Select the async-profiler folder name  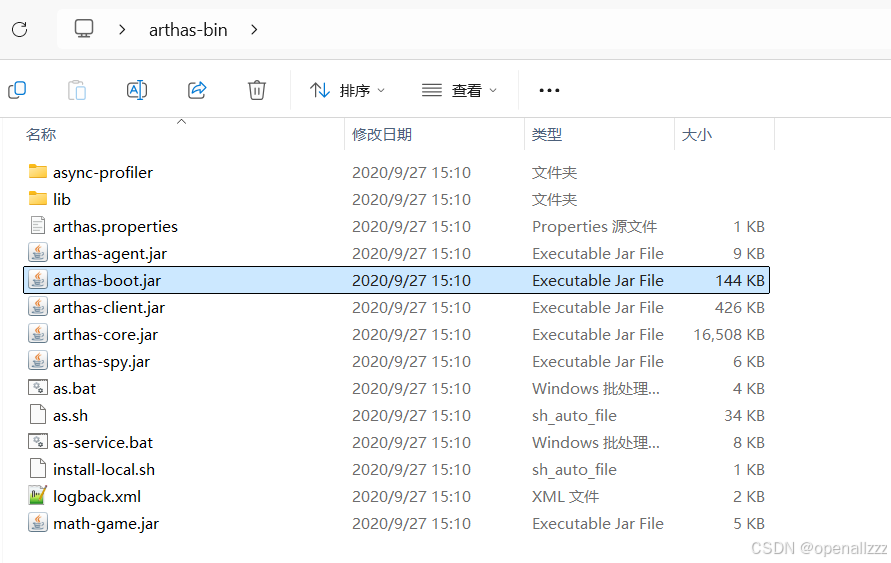tap(103, 173)
